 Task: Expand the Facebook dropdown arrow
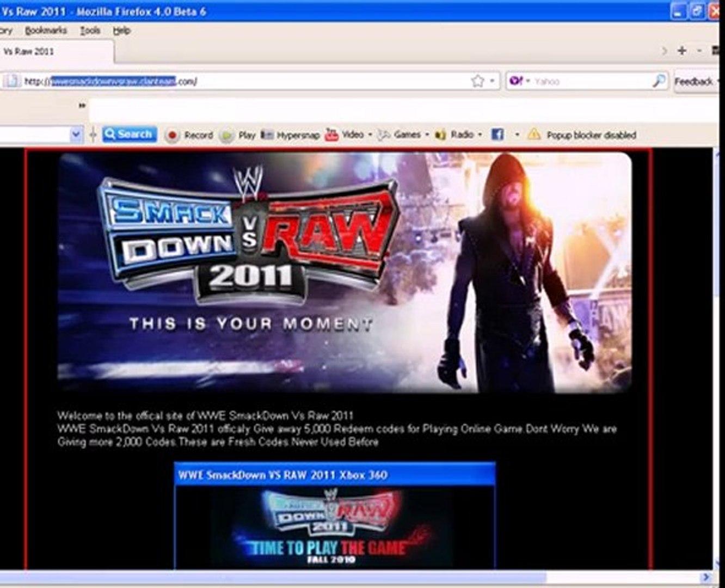517,134
